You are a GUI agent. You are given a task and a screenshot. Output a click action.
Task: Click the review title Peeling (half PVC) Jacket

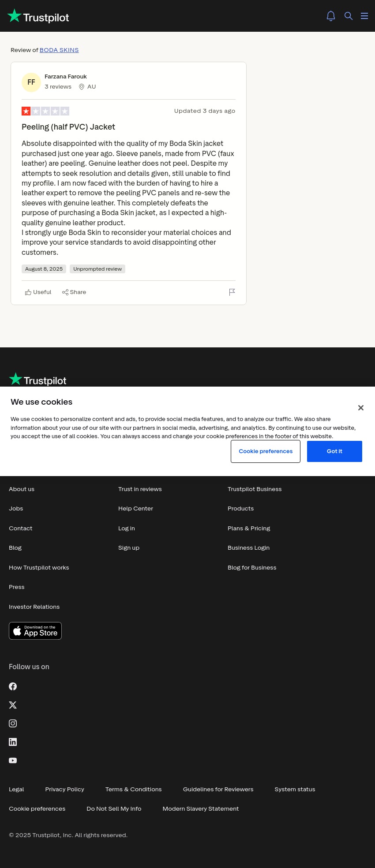point(68,127)
